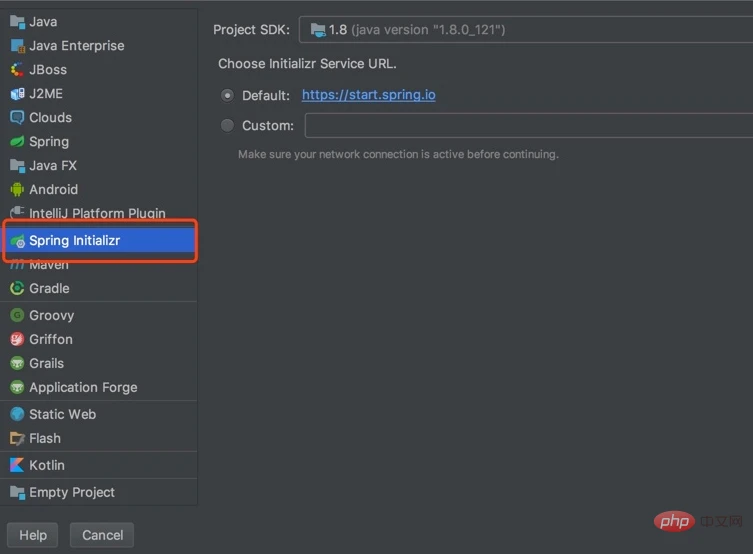Viewport: 753px width, 554px height.
Task: Select Spring Initializr project type label
Action: click(x=75, y=241)
